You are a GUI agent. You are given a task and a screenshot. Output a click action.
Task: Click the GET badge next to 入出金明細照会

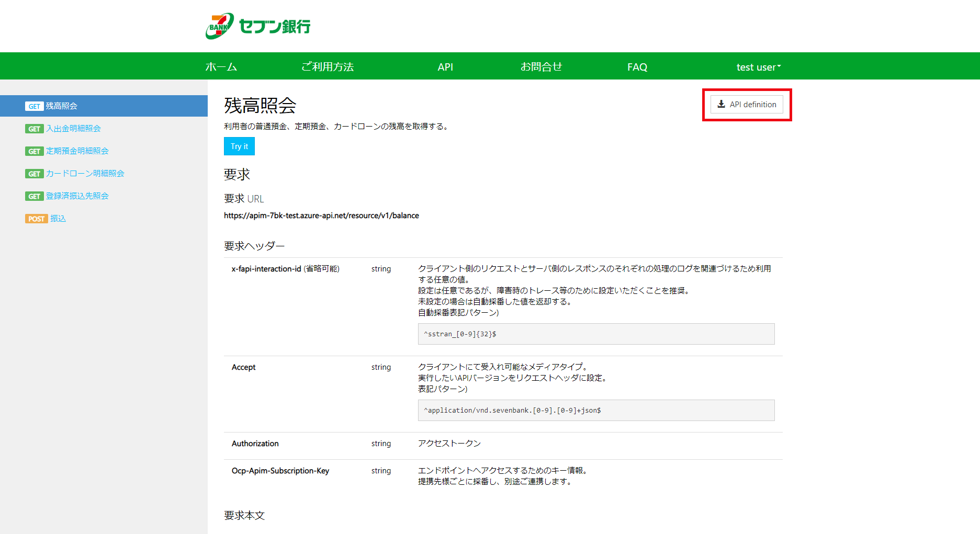click(34, 129)
